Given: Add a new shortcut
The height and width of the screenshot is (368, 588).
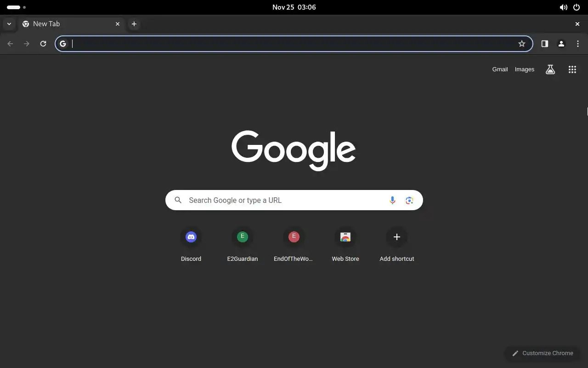Looking at the screenshot, I should pyautogui.click(x=397, y=245).
